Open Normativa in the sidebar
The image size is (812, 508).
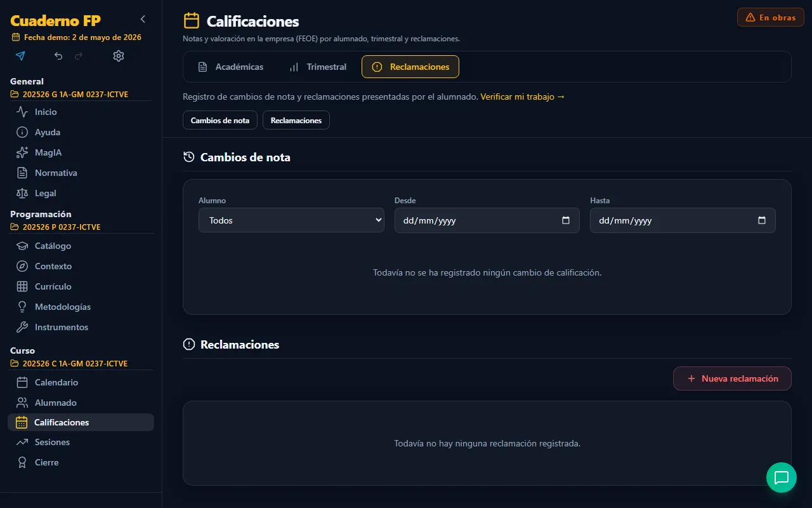point(81,173)
